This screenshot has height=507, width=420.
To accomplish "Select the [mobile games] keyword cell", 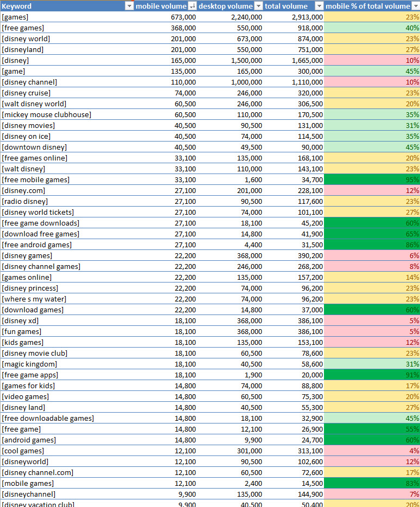I will click(x=67, y=483).
